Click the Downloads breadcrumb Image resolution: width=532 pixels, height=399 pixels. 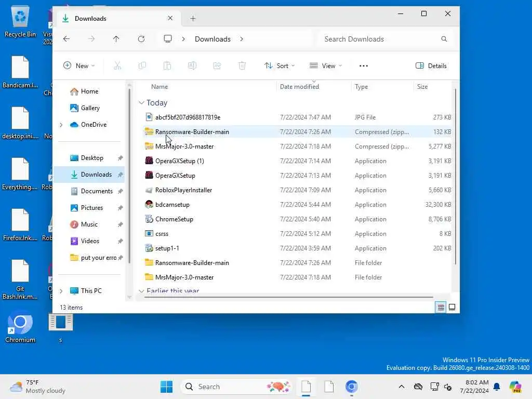click(212, 39)
